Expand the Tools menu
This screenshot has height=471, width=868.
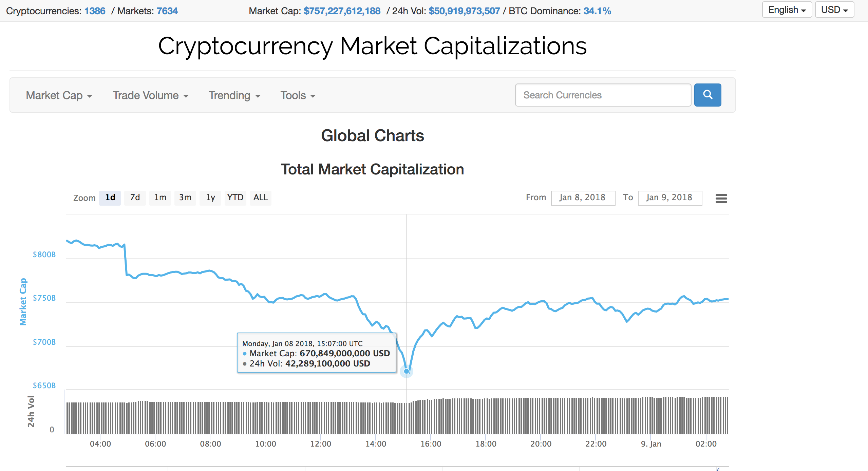(298, 95)
